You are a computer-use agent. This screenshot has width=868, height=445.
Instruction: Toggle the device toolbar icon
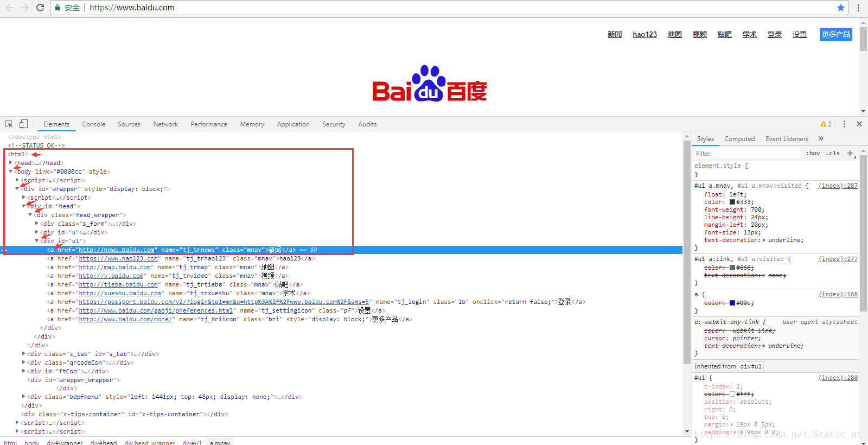23,124
